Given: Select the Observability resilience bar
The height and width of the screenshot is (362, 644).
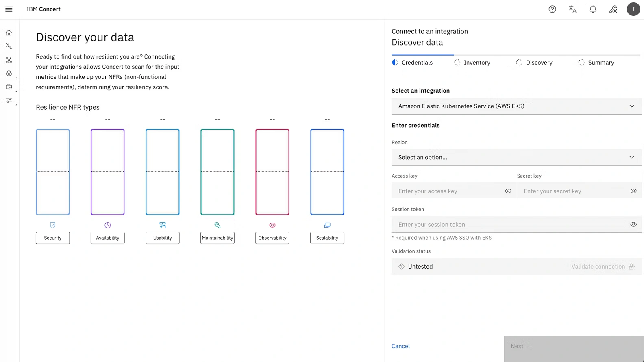Looking at the screenshot, I should tap(272, 172).
